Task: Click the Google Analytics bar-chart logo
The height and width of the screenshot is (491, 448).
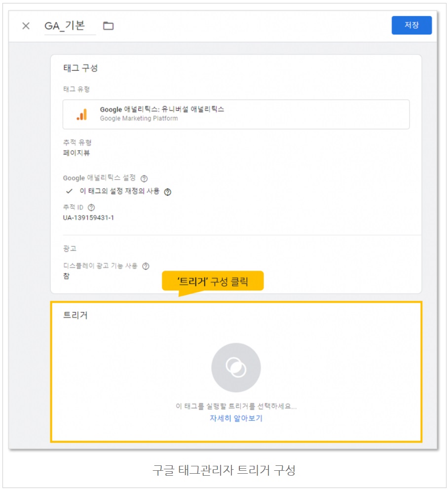Action: tap(82, 114)
